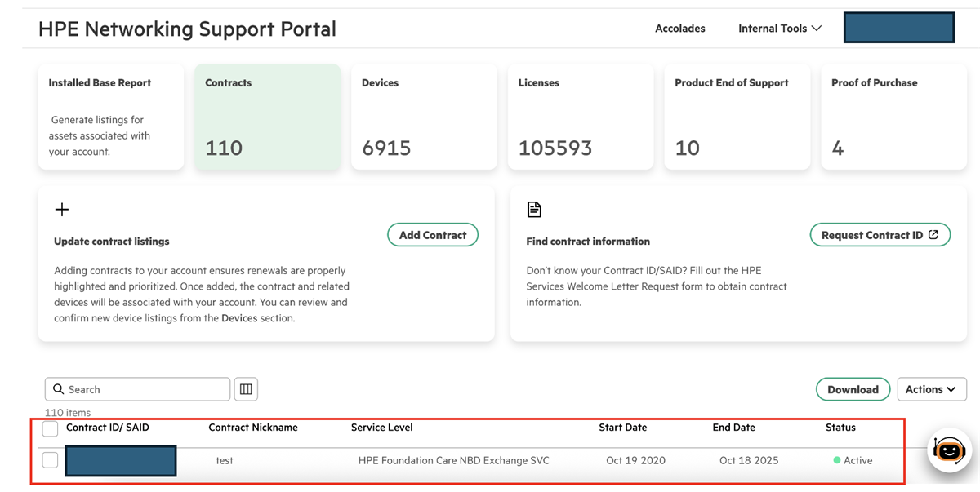The width and height of the screenshot is (980, 492).
Task: Click into the Search input field
Action: 137,389
